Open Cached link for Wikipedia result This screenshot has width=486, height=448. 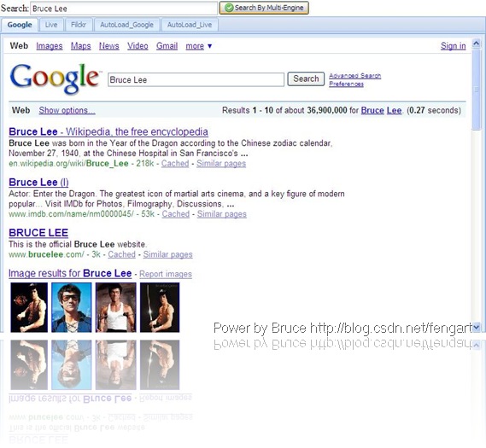point(175,163)
